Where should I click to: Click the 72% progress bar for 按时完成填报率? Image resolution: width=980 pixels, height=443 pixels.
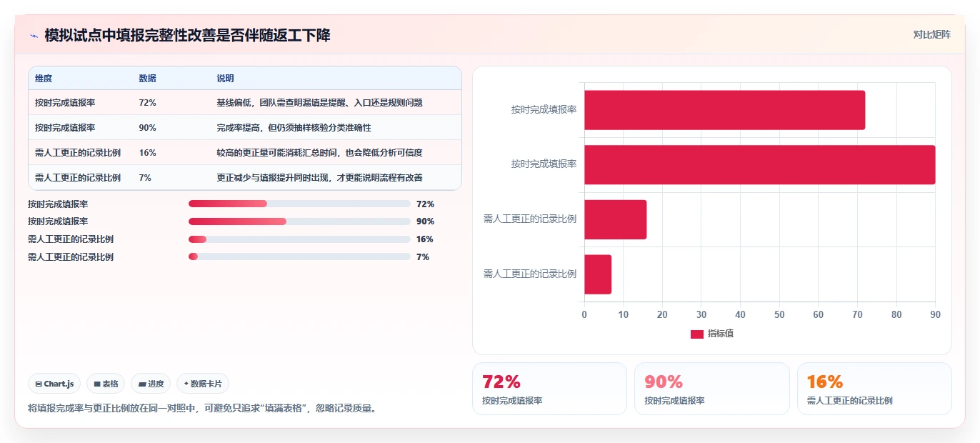click(x=299, y=204)
